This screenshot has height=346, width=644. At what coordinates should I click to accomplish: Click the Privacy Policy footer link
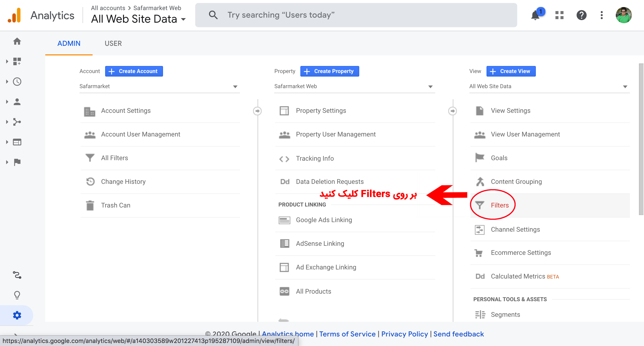[x=405, y=334]
